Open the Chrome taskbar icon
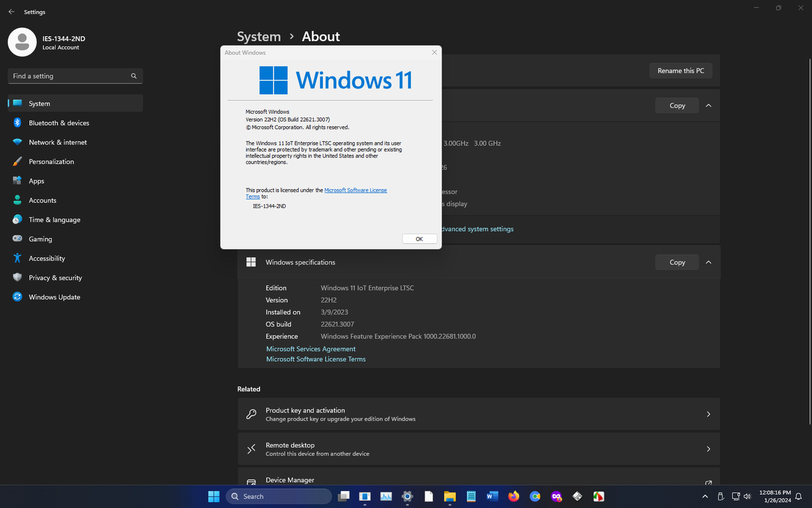This screenshot has width=812, height=508. [x=535, y=497]
